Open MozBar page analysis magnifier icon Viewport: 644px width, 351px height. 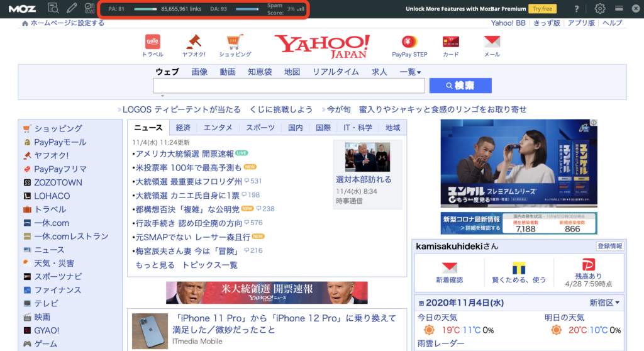[x=53, y=8]
